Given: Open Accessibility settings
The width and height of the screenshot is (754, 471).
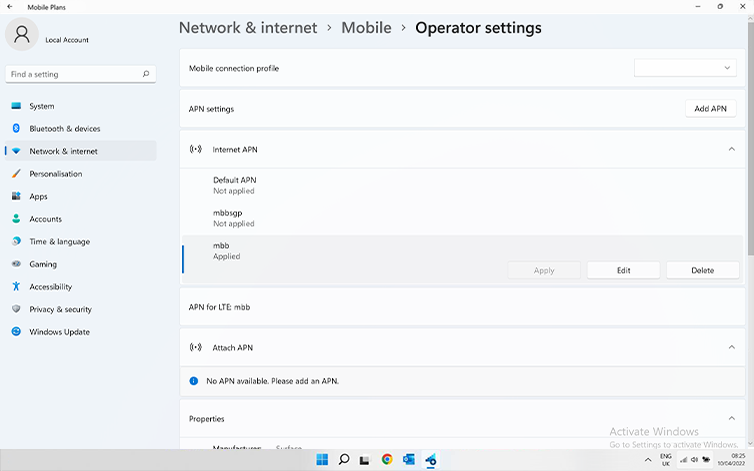Looking at the screenshot, I should [x=50, y=287].
